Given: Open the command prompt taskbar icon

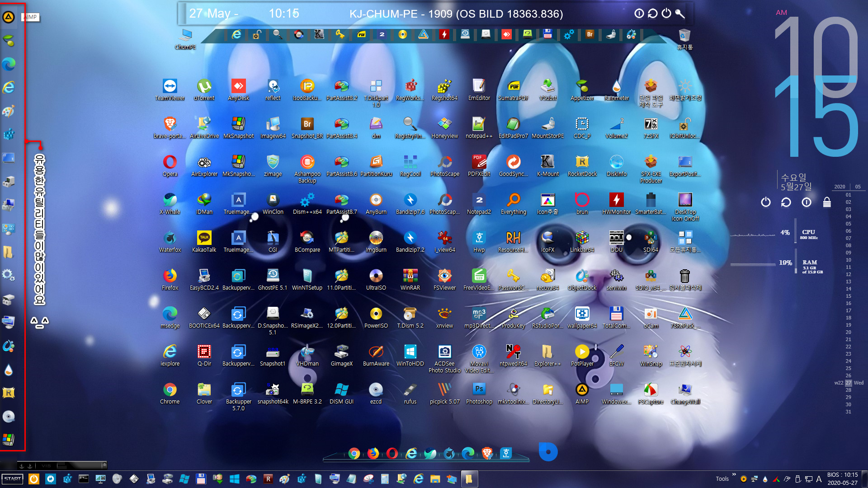Looking at the screenshot, I should pyautogui.click(x=84, y=479).
